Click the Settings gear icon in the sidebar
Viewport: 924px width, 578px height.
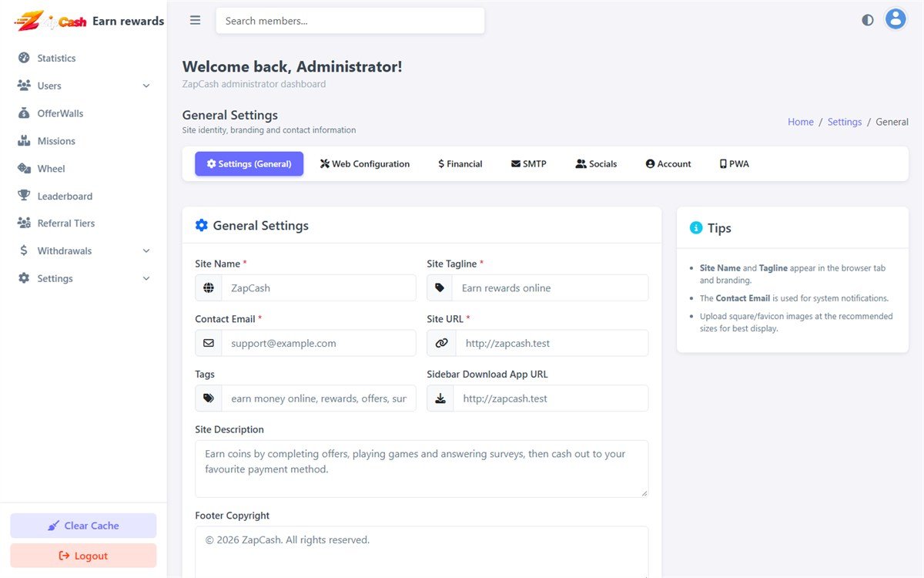24,278
